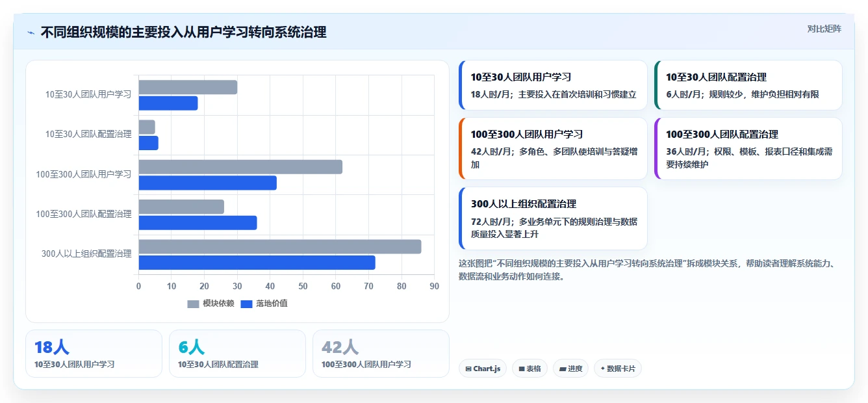This screenshot has height=403, width=868.
Task: Open the 300人以上组织配置治理 info card
Action: [x=553, y=218]
